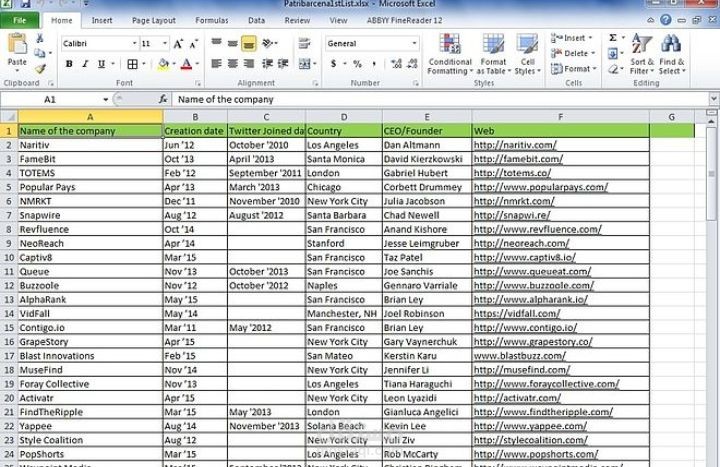Open the https://vidfall.com/ link
This screenshot has width=720, height=467.
[517, 314]
